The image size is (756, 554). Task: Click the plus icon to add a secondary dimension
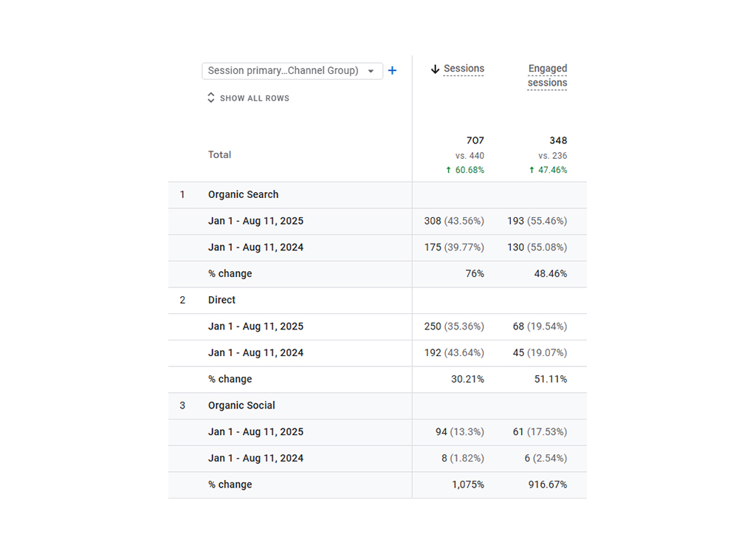pos(392,70)
